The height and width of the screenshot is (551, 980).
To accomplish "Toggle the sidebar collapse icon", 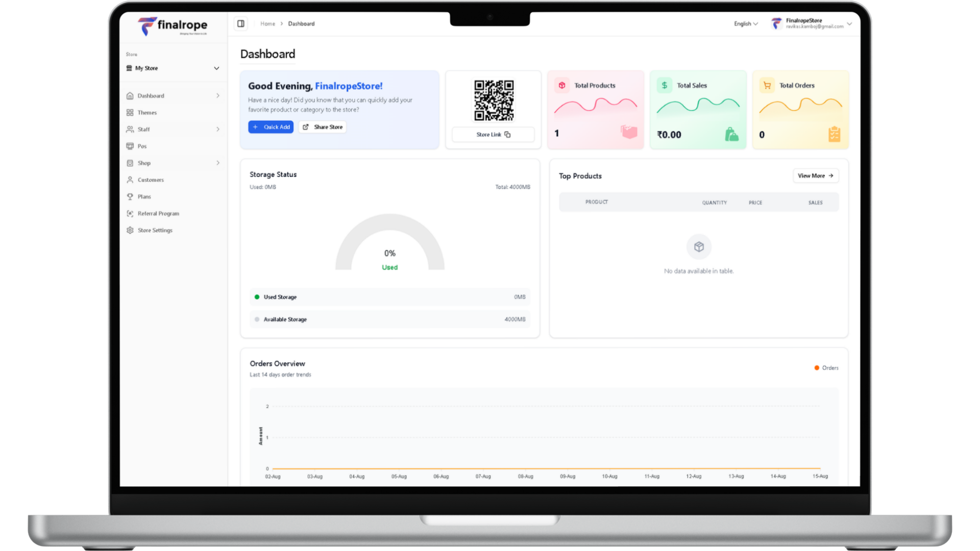I will [241, 23].
